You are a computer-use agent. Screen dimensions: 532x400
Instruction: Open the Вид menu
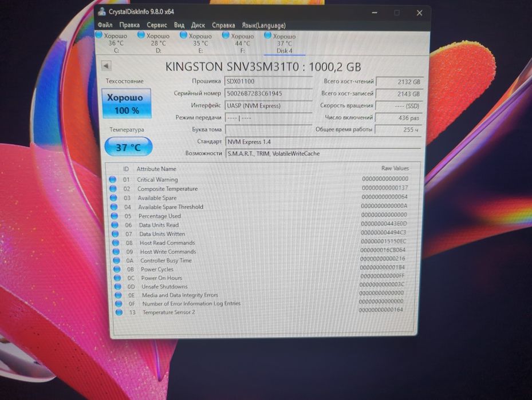(179, 25)
